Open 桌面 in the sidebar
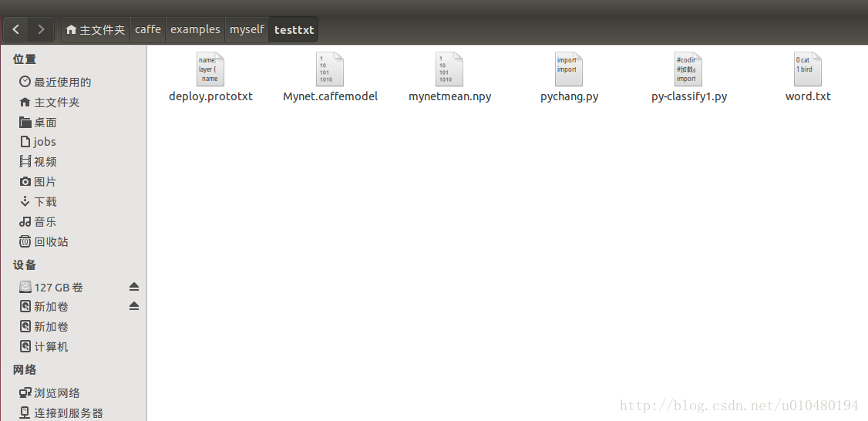Image resolution: width=868 pixels, height=421 pixels. (45, 122)
